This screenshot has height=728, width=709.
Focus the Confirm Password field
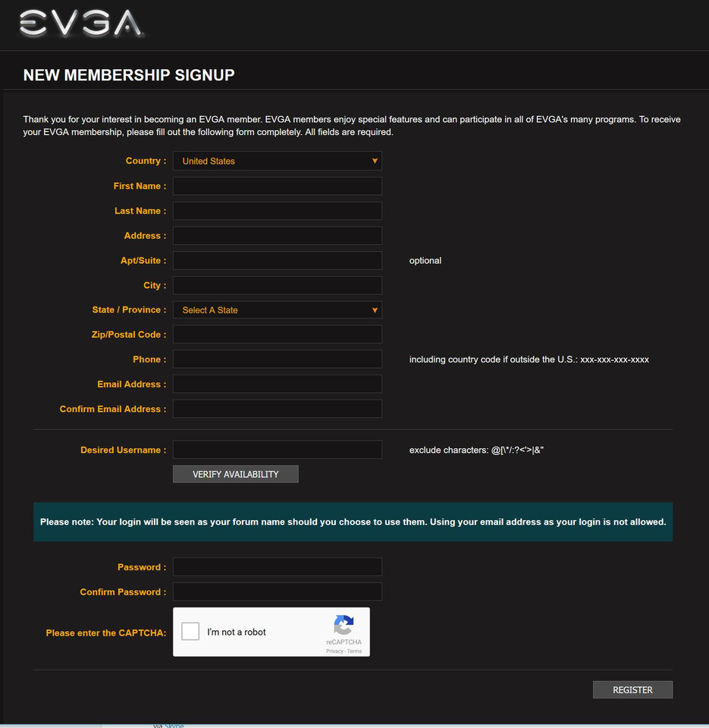click(277, 592)
